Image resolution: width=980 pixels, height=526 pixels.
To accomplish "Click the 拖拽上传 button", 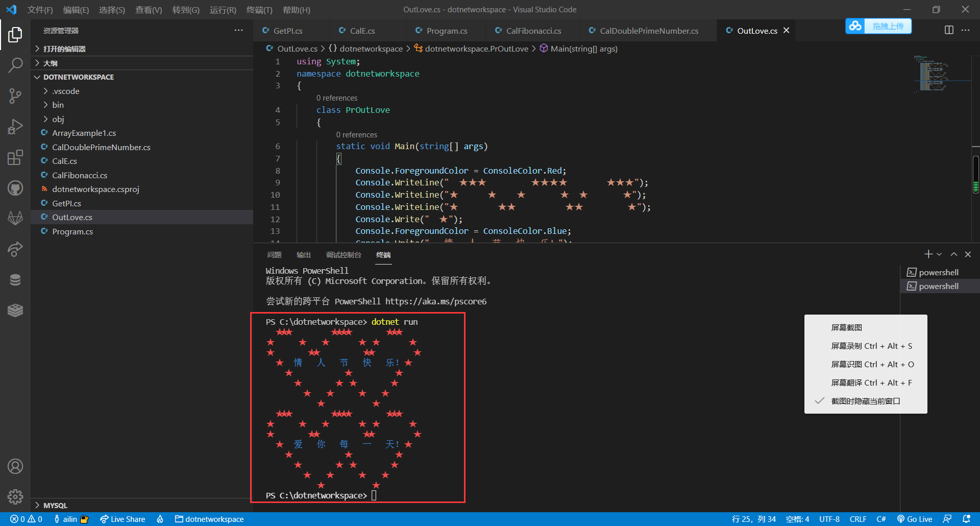I will (x=888, y=26).
